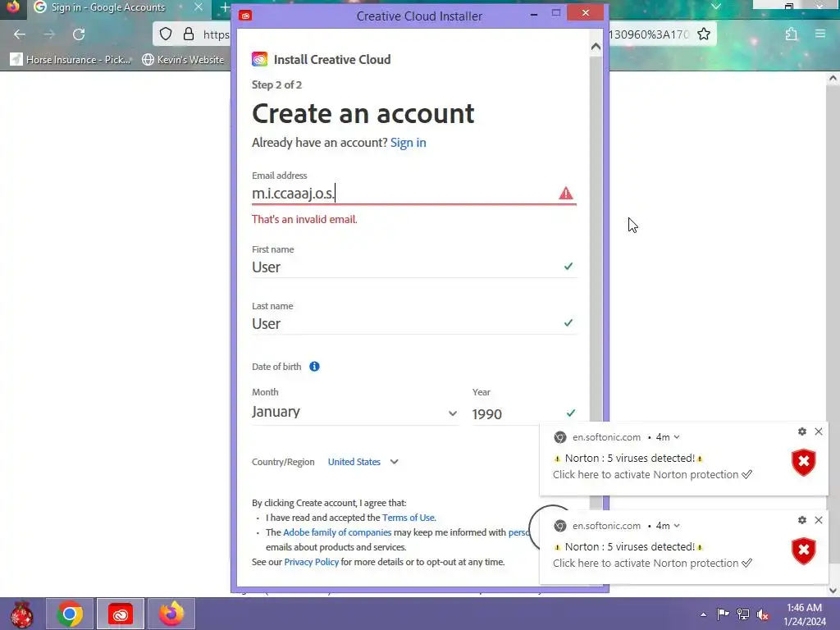Open the Adobe family of companies link

(337, 532)
